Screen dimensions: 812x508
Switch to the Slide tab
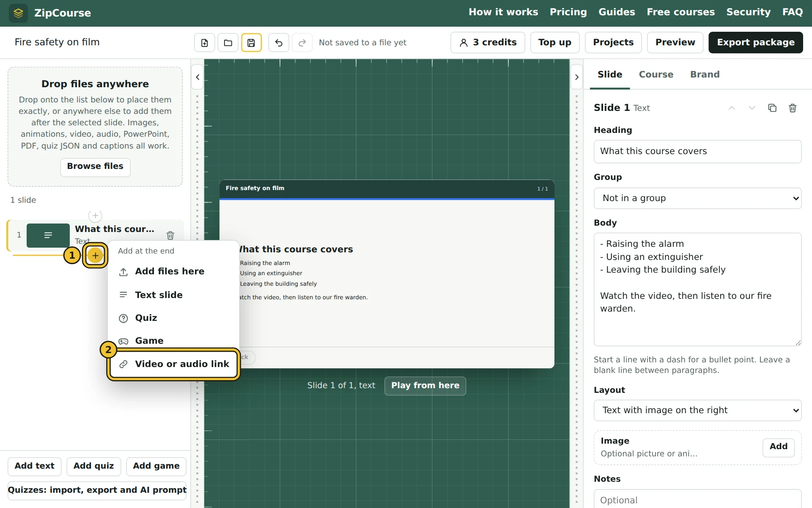pyautogui.click(x=610, y=75)
